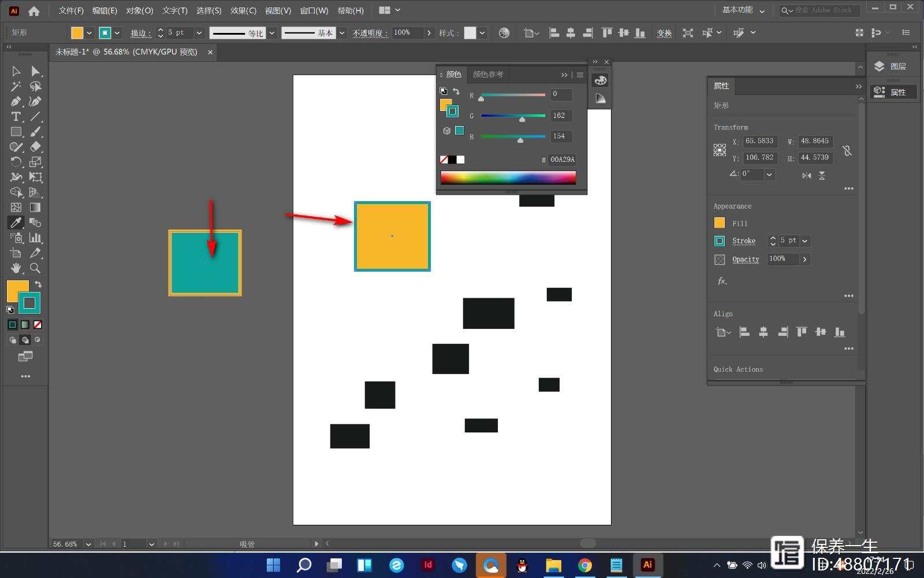This screenshot has height=578, width=924.
Task: Open stroke color dropdown in control bar
Action: tap(117, 33)
